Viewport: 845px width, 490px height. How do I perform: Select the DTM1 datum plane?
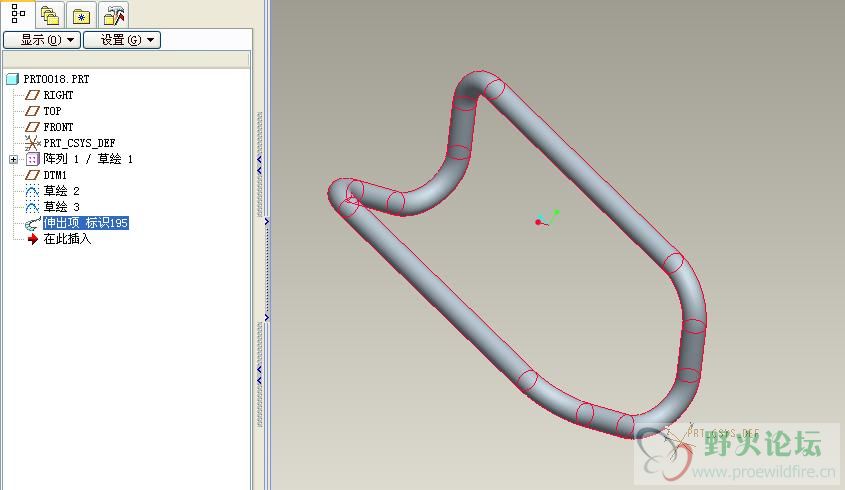click(x=55, y=175)
